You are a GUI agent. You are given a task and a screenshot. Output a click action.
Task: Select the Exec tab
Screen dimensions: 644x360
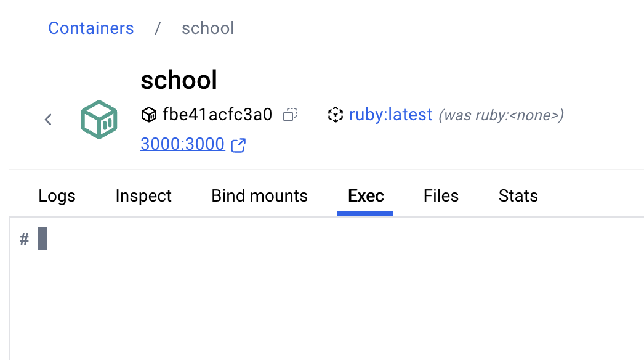pos(366,196)
